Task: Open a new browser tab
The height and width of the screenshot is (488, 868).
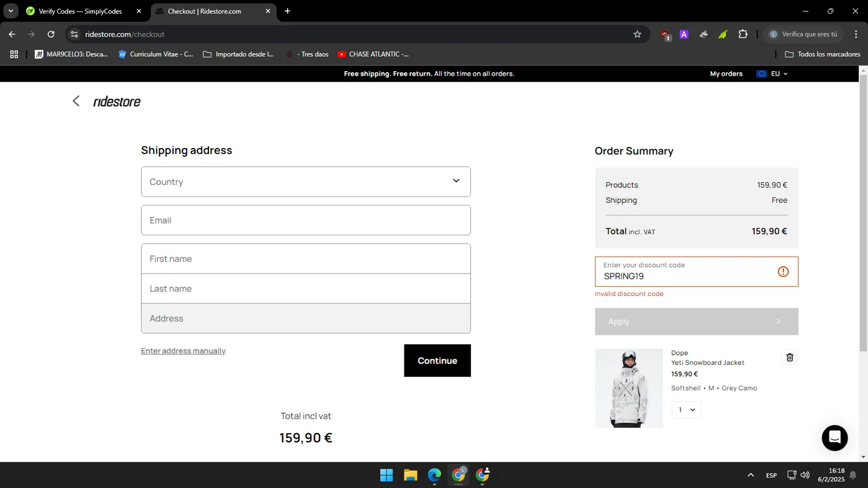Action: click(x=288, y=11)
